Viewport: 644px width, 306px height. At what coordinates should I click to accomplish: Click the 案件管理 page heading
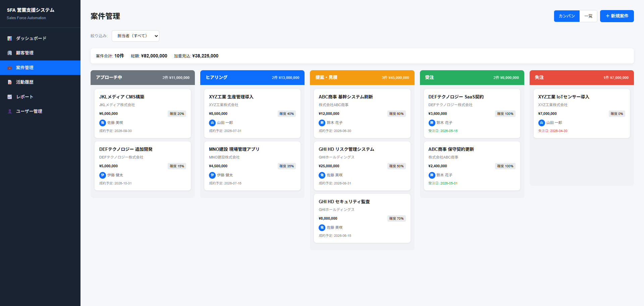click(105, 16)
